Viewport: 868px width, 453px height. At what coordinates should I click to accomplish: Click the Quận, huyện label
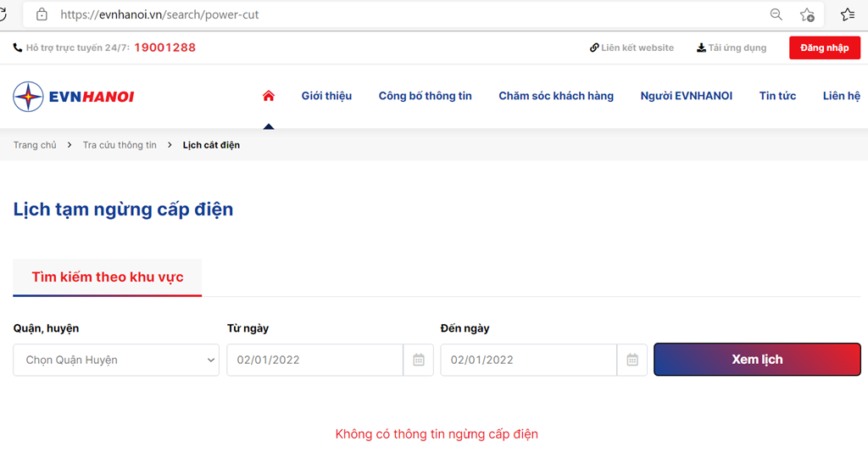coord(46,328)
